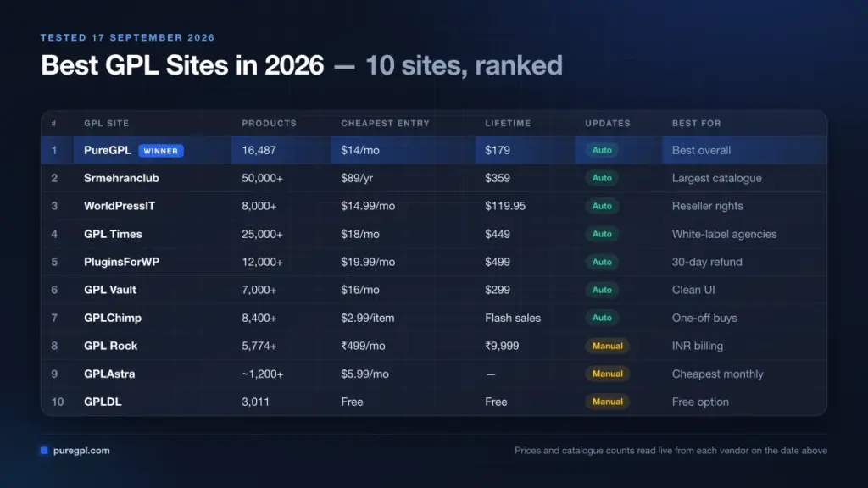Click the $299 lifetime price

498,290
